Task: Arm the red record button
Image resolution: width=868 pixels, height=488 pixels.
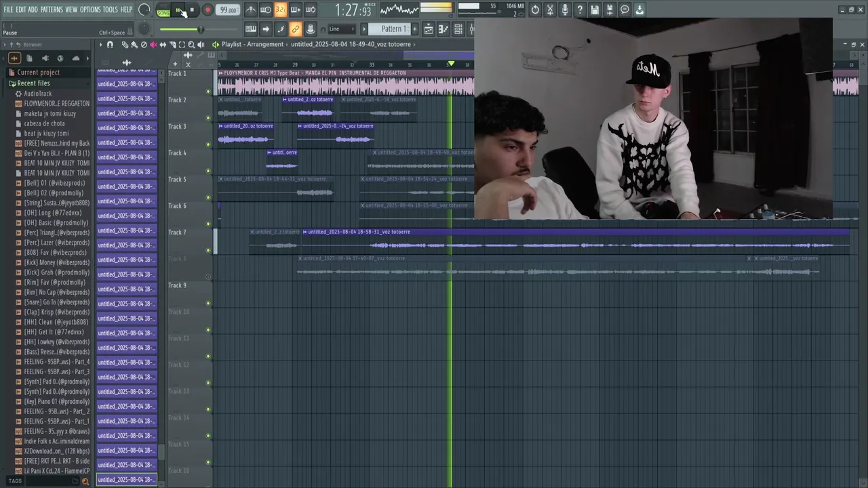Action: pos(208,9)
